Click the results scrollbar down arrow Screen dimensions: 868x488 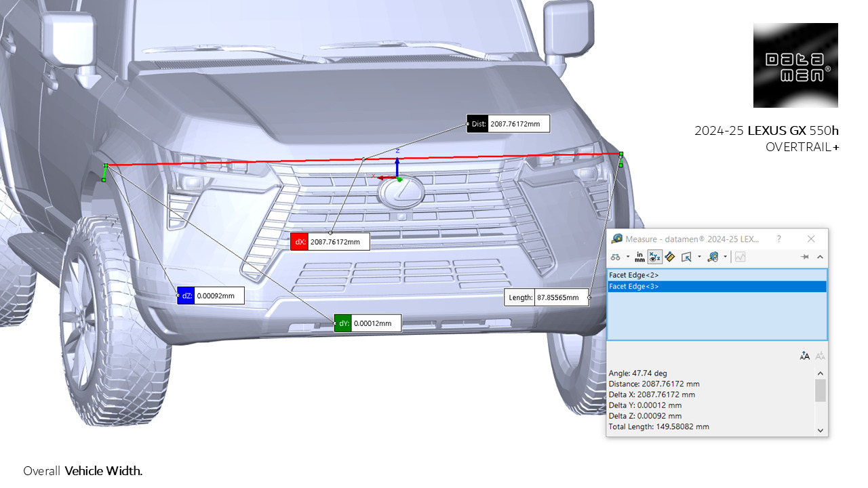(x=820, y=430)
